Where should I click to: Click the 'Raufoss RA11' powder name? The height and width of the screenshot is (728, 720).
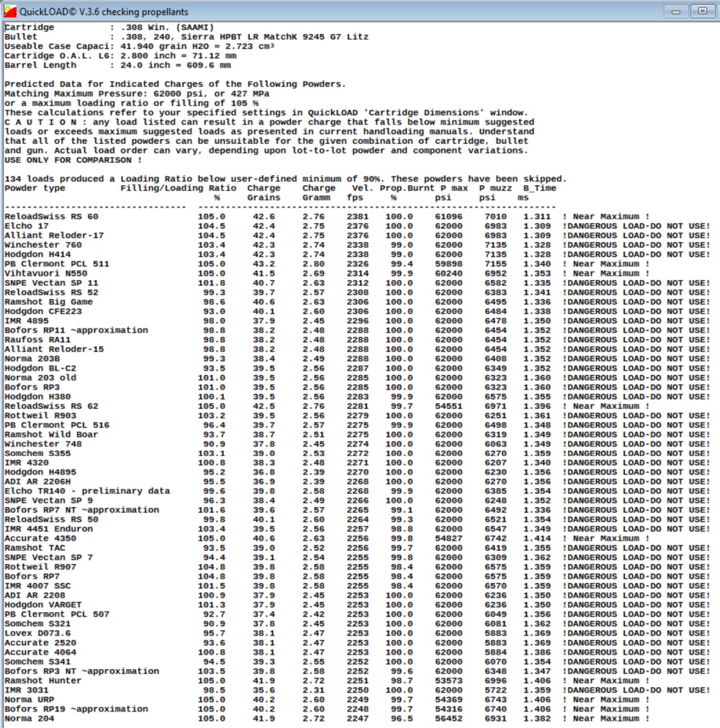tap(37, 339)
